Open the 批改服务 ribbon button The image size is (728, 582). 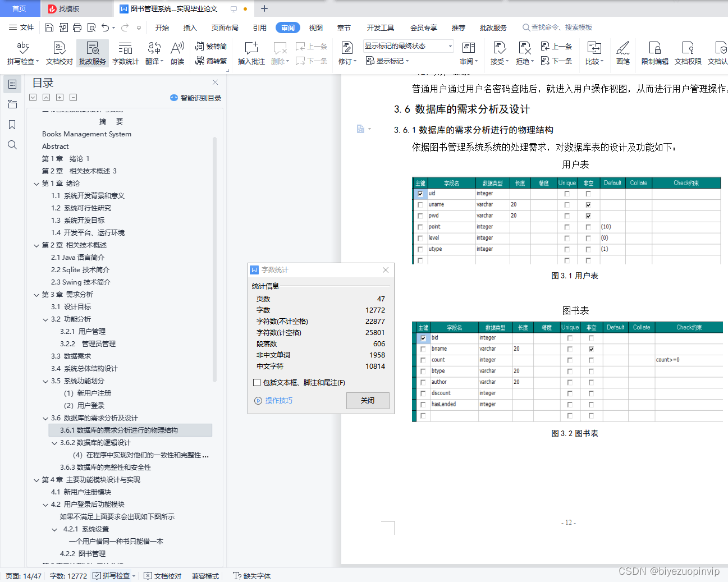pyautogui.click(x=93, y=53)
